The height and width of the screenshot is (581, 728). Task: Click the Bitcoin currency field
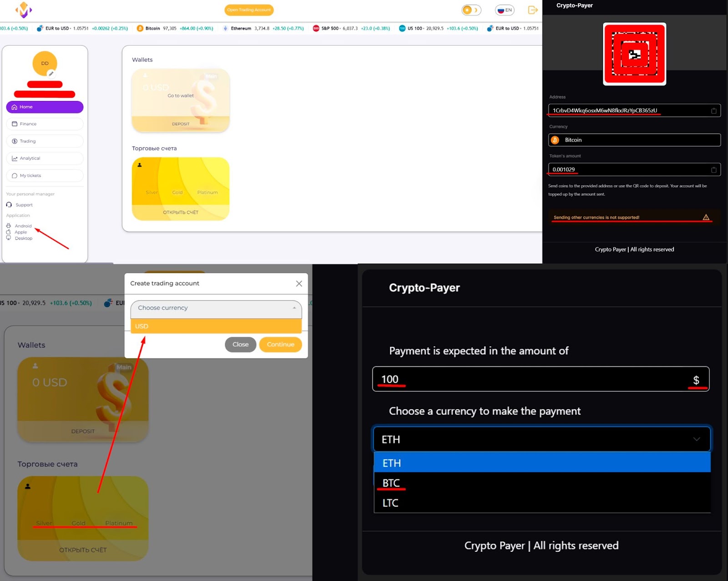tap(634, 140)
